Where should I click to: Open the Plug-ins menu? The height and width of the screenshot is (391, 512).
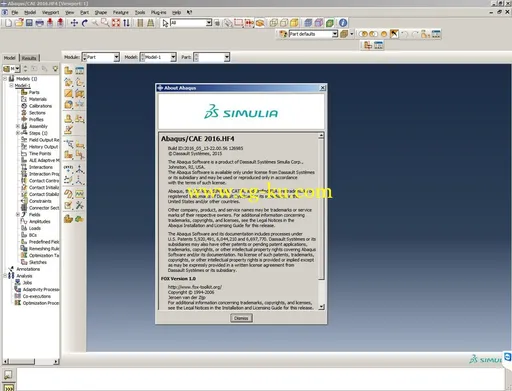click(x=158, y=12)
